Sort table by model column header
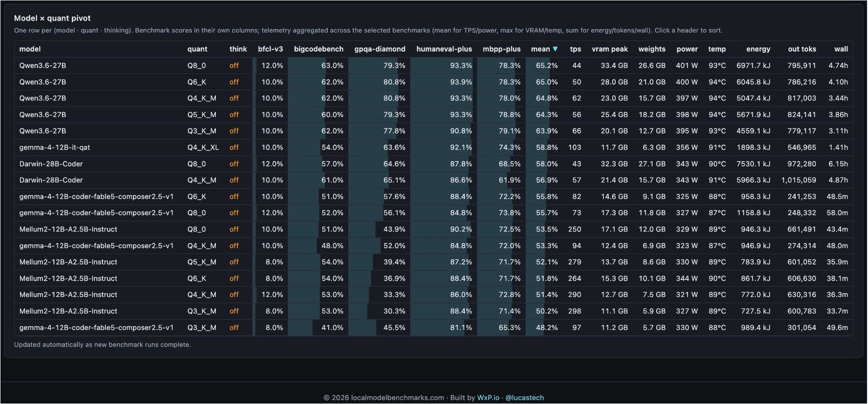 click(x=30, y=49)
